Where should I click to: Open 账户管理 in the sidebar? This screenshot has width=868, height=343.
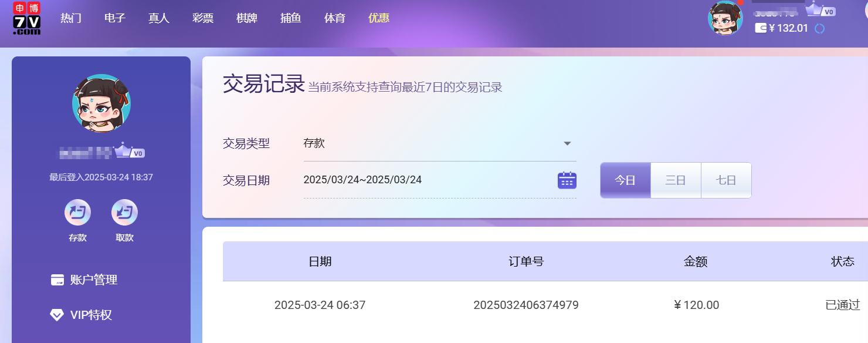pyautogui.click(x=93, y=280)
